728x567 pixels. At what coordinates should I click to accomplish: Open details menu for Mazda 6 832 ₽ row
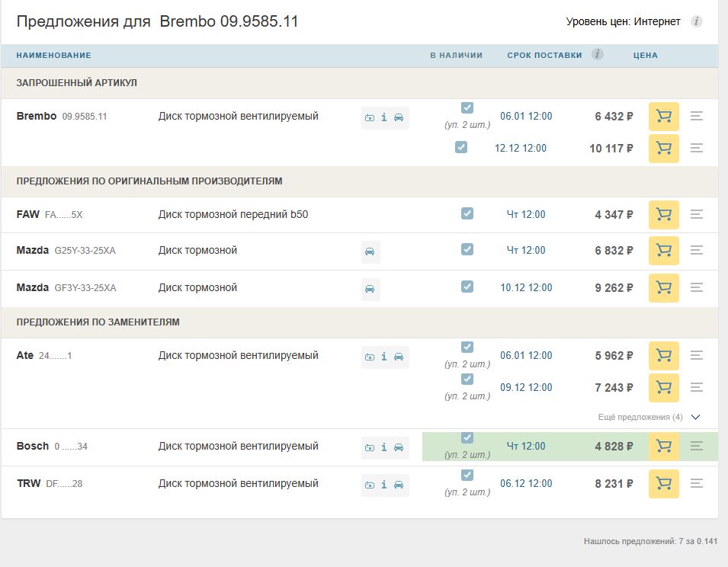[697, 250]
